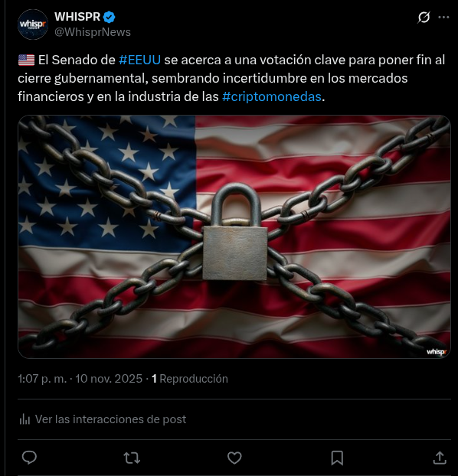The width and height of the screenshot is (458, 476).
Task: Click the bar chart interactions icon
Action: [x=25, y=419]
